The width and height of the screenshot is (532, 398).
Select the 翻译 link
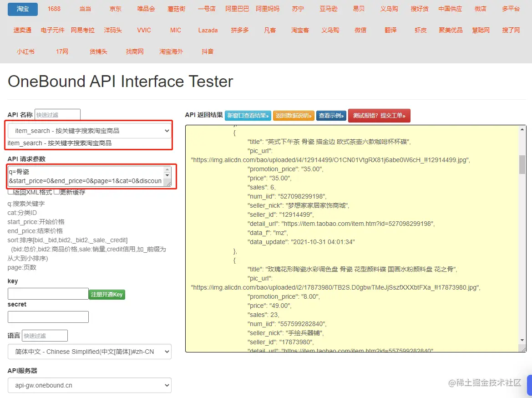click(x=390, y=30)
